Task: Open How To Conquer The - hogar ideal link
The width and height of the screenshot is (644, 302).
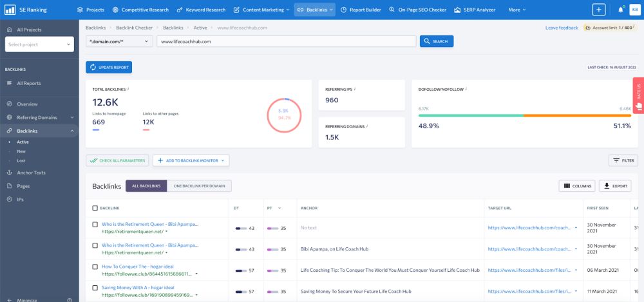Action: (138, 267)
